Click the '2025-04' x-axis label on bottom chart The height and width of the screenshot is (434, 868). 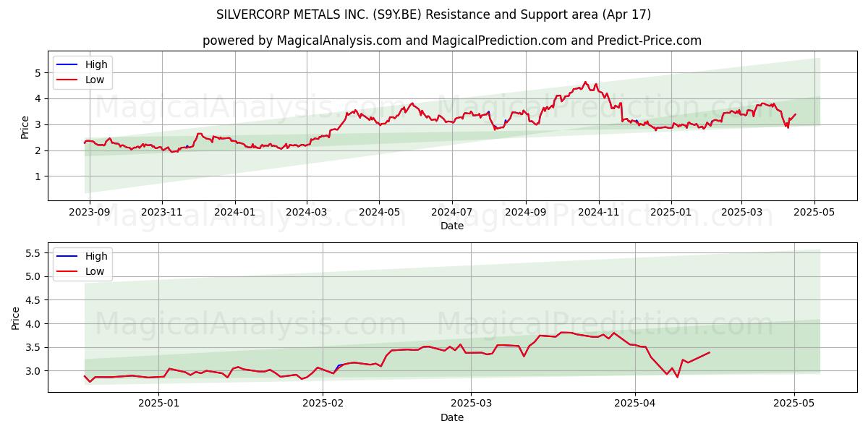coord(635,404)
